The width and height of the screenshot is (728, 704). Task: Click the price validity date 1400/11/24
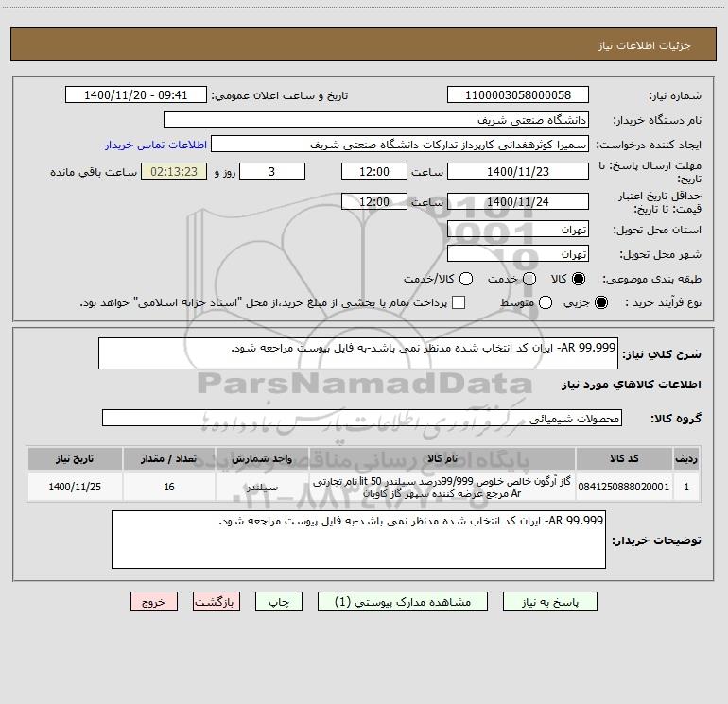pos(518,201)
